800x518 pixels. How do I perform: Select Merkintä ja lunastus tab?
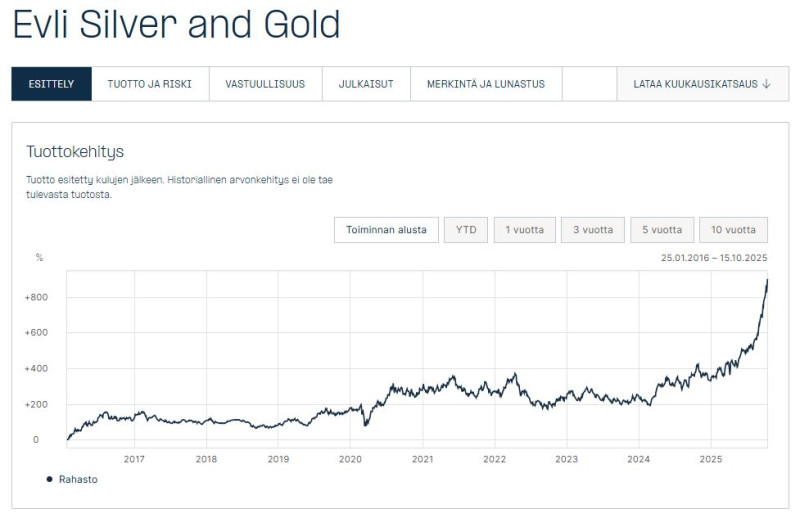pyautogui.click(x=486, y=84)
